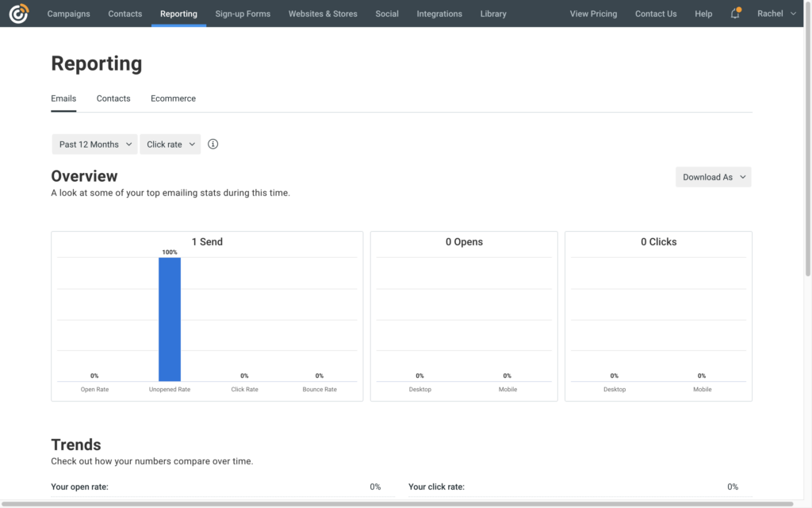Screen dimensions: 812x508
Task: Click 'Mobile' label in Opens chart
Action: [507, 389]
